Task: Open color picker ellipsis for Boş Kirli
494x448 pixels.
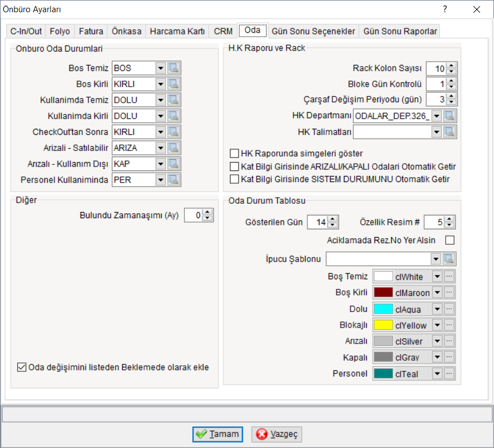Action: pos(449,293)
